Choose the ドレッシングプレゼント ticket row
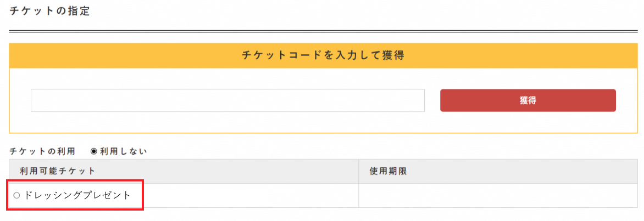 [323, 196]
